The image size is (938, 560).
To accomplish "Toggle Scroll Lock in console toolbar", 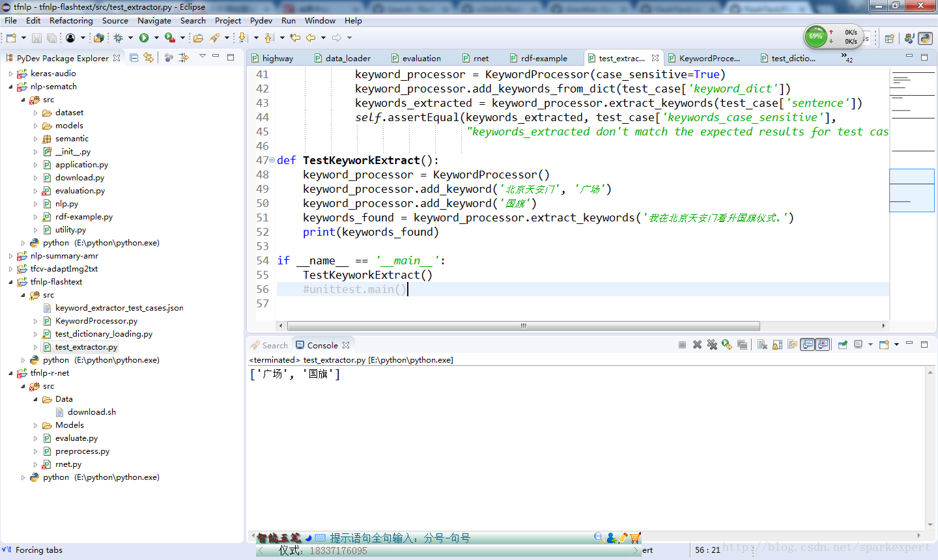I will [x=777, y=344].
